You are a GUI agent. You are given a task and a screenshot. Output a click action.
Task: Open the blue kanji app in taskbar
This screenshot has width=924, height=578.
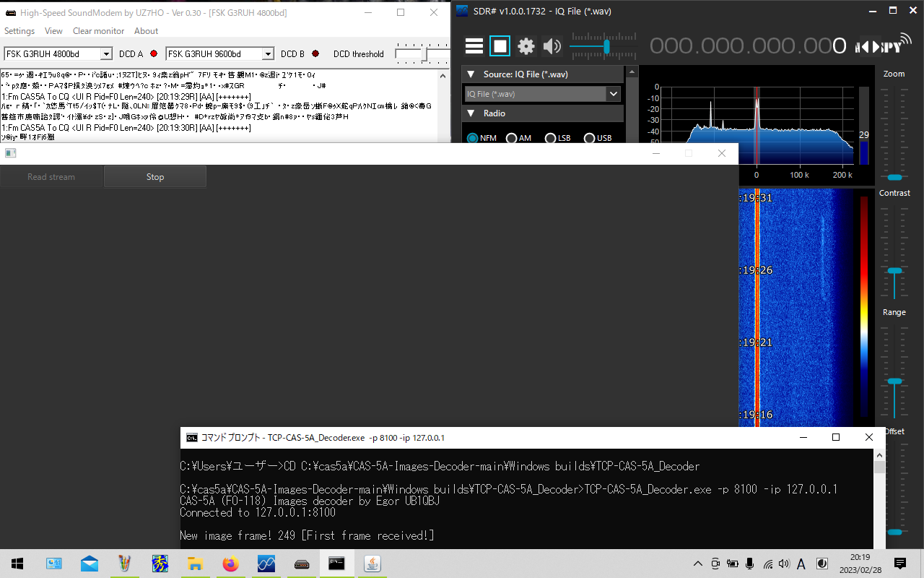click(160, 564)
